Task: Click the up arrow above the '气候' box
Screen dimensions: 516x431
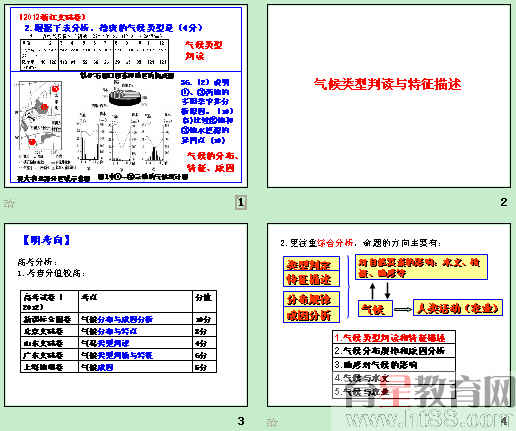Action: [373, 291]
